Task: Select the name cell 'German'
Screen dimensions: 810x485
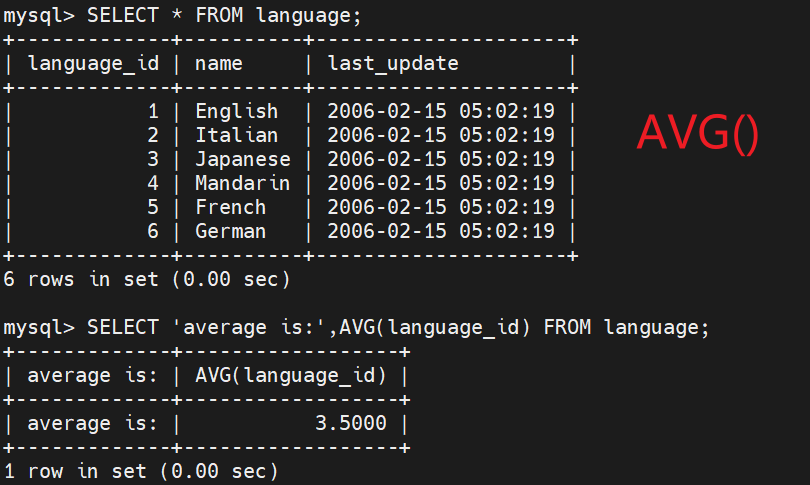Action: (x=230, y=231)
